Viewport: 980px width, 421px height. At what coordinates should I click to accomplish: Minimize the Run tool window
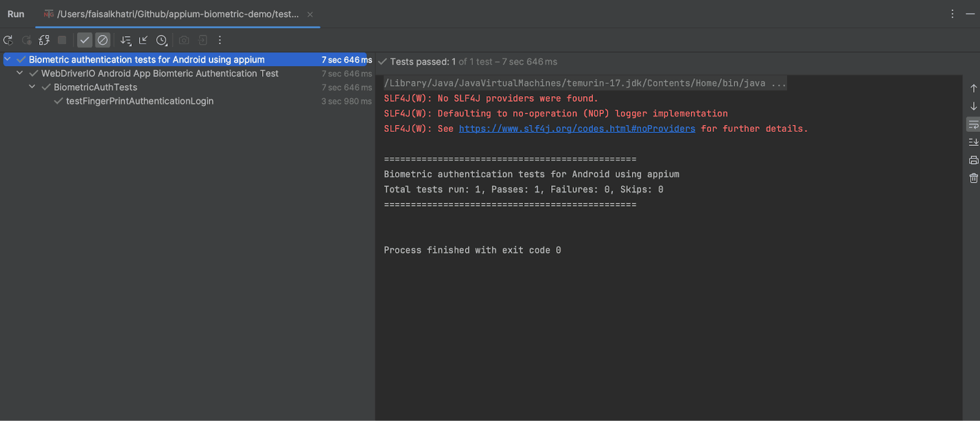970,13
